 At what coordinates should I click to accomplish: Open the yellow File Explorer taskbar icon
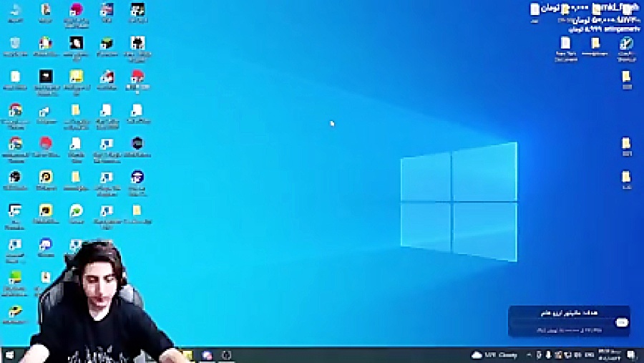point(187,355)
